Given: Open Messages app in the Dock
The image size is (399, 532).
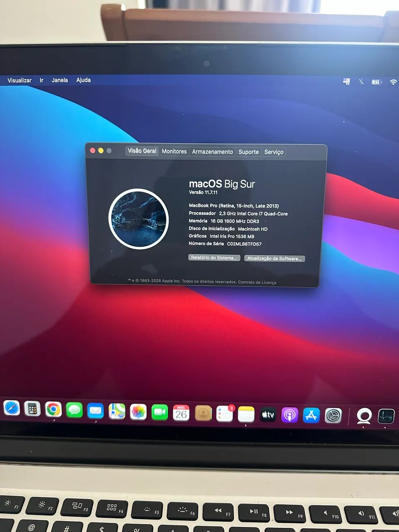Looking at the screenshot, I should click(74, 410).
